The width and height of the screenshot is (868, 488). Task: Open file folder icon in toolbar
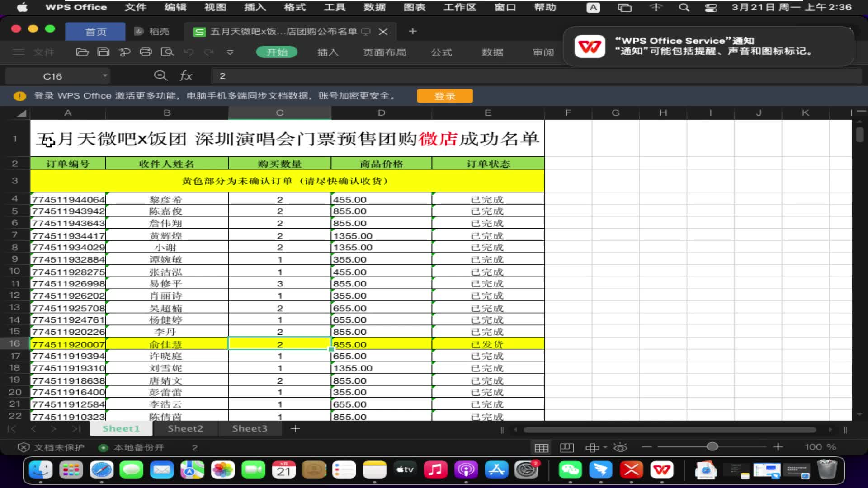point(82,52)
